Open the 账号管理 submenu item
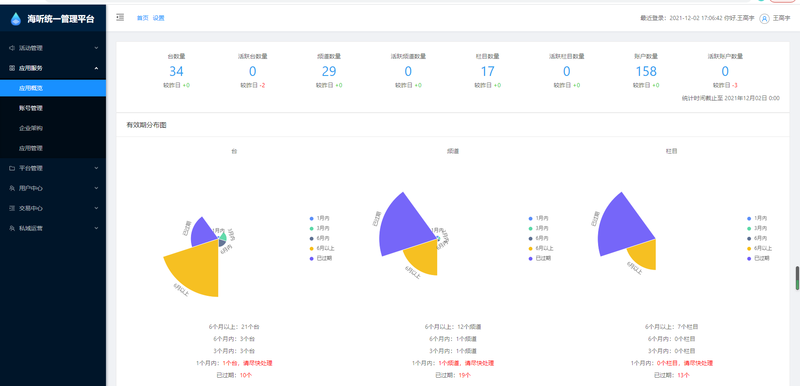The image size is (800, 386). [x=53, y=108]
